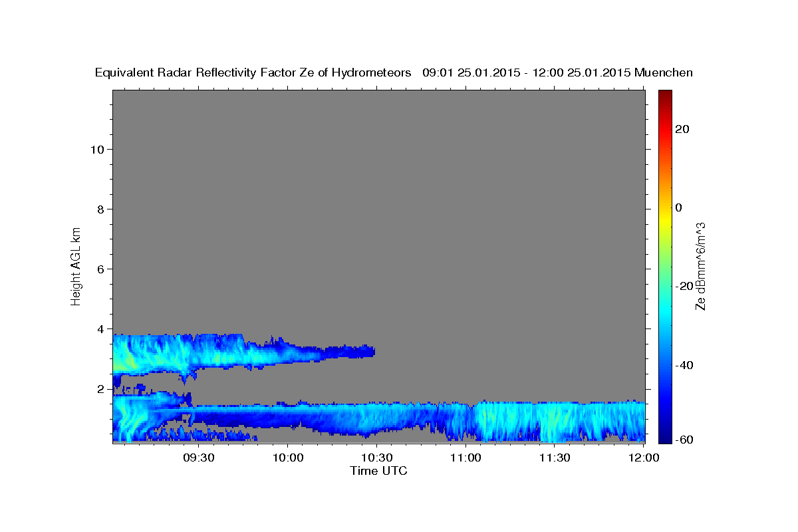
Task: Click the colorbar value label 0
Action: click(679, 207)
